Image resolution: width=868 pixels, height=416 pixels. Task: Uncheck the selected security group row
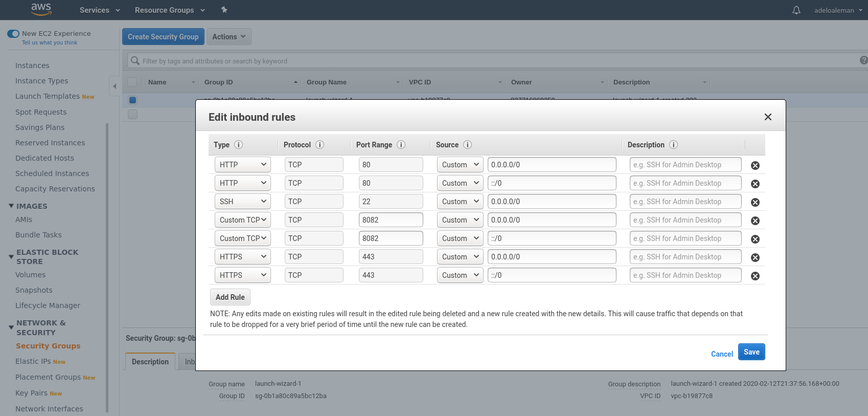coord(132,100)
